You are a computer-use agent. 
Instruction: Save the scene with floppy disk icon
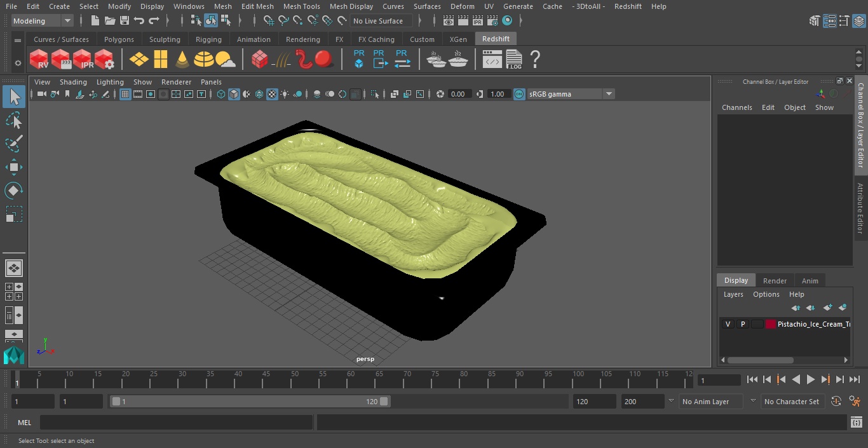click(x=125, y=21)
